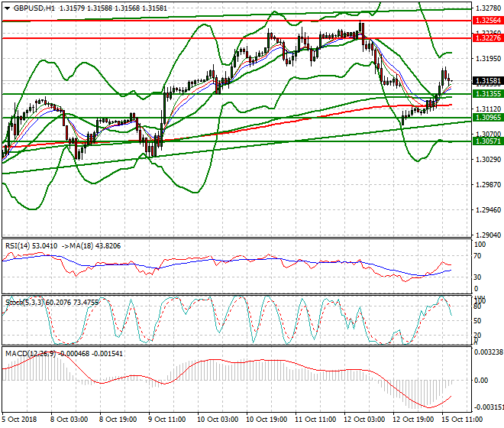
Task: Click the RSI 70 level scale value
Action: coord(477,256)
